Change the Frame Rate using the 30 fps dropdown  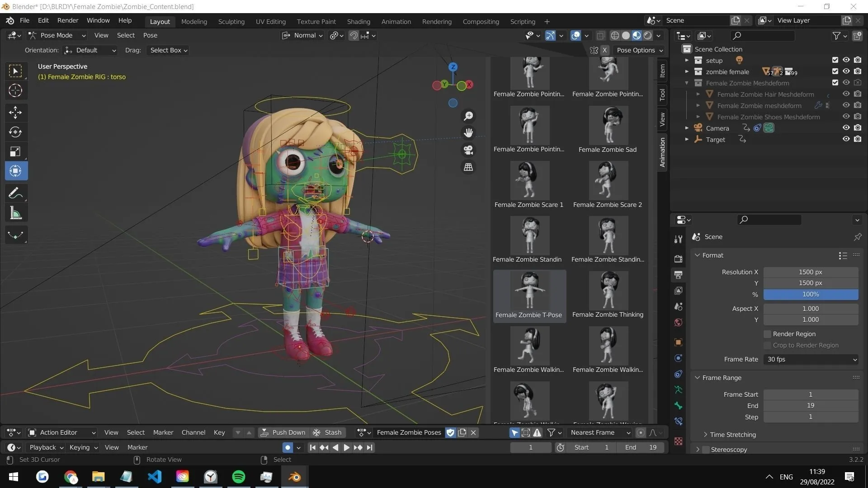[x=810, y=359]
